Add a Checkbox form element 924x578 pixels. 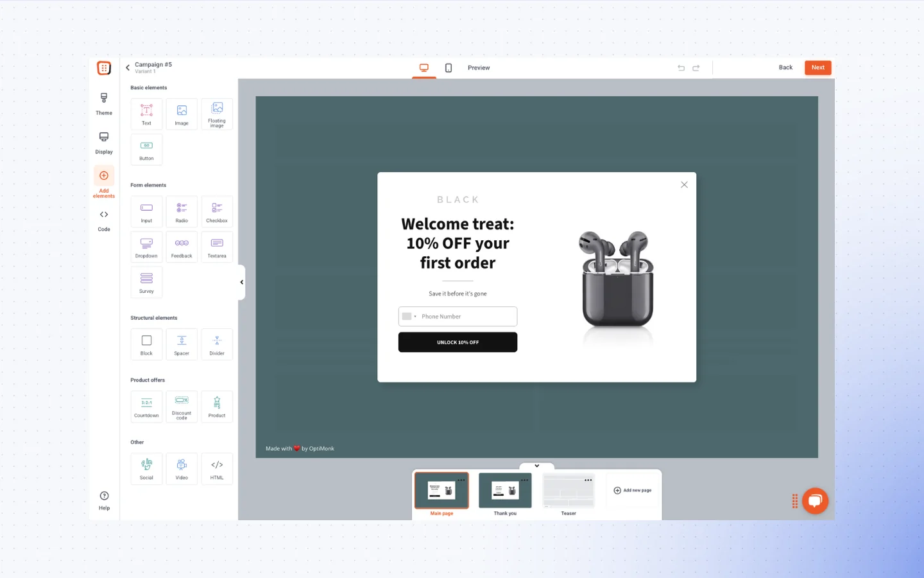(x=217, y=212)
